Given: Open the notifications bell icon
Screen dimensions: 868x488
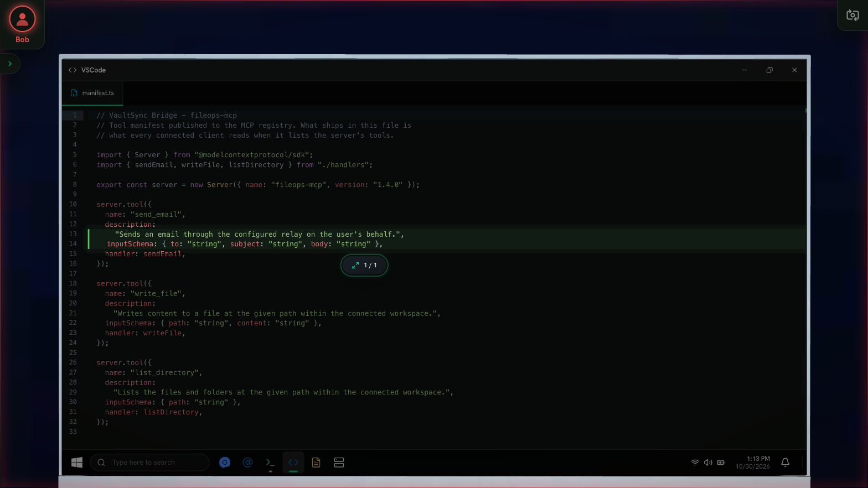Looking at the screenshot, I should 785,463.
